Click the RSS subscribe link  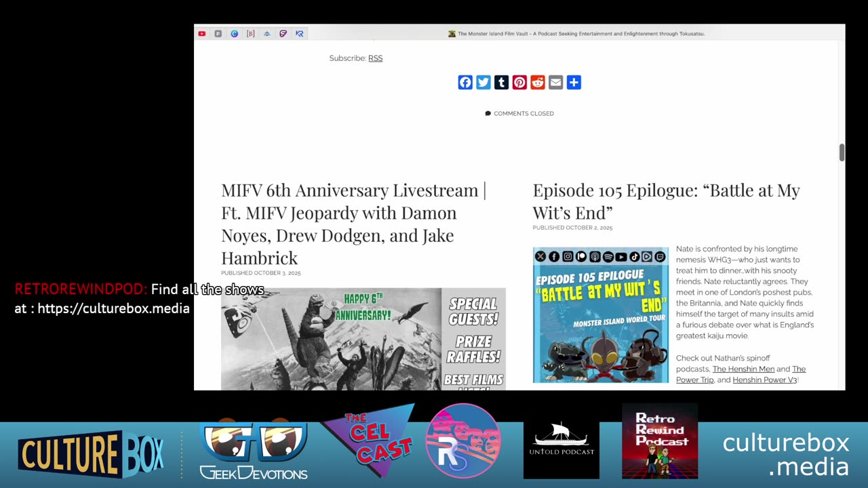pos(375,58)
